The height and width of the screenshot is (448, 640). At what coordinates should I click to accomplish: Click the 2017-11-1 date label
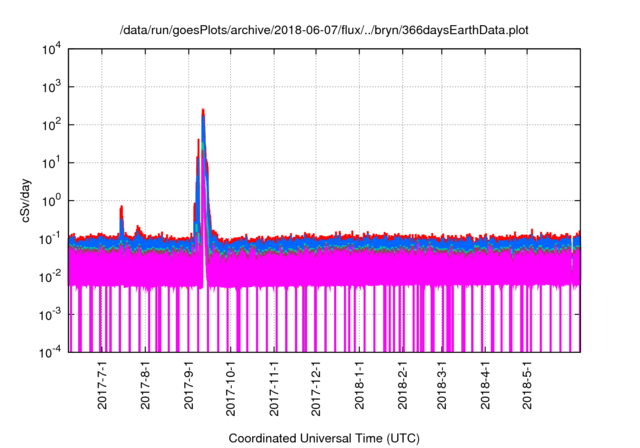coord(274,388)
